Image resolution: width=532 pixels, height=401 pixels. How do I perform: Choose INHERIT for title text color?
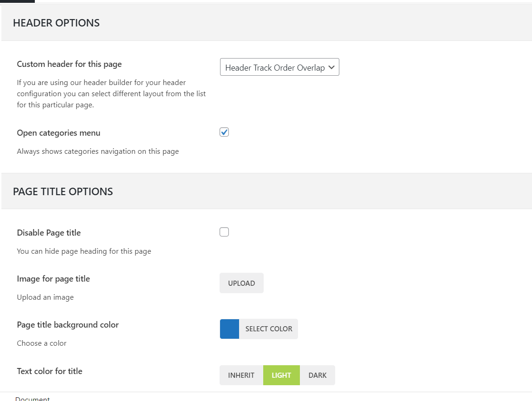[241, 375]
